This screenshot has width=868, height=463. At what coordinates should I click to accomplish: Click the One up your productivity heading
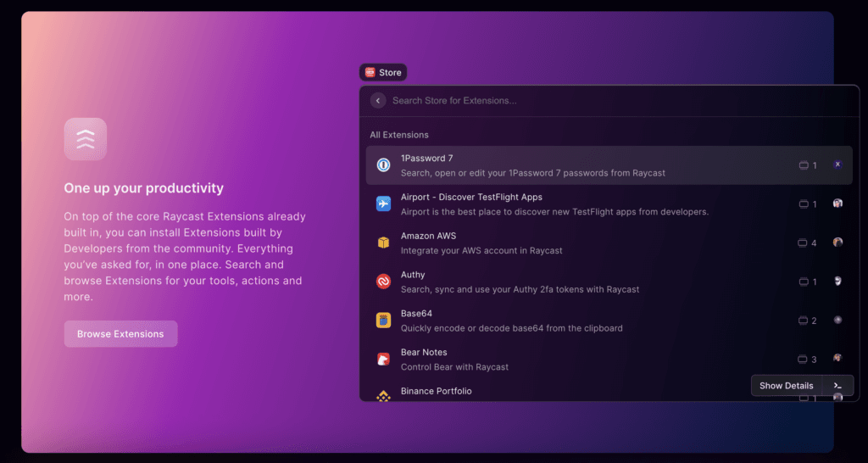pyautogui.click(x=144, y=188)
